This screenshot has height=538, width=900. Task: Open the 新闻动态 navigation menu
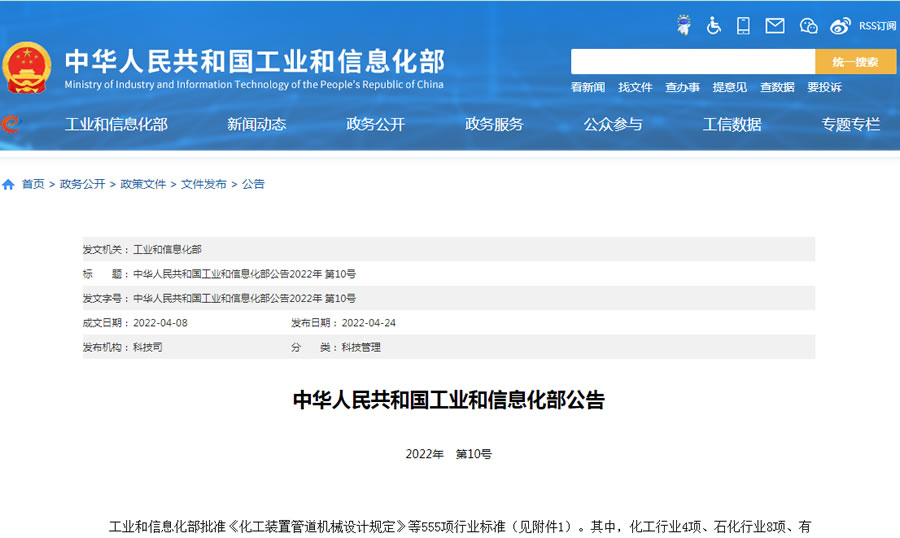(x=256, y=124)
